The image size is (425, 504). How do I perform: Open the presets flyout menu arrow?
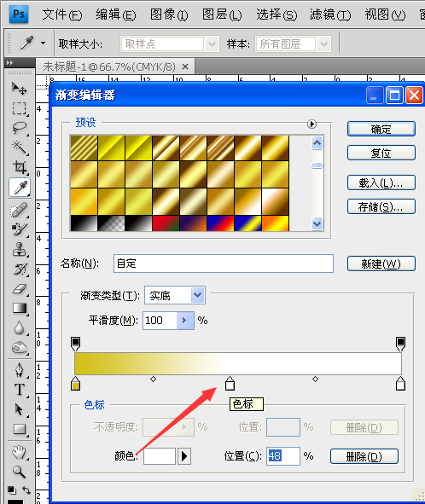(311, 124)
